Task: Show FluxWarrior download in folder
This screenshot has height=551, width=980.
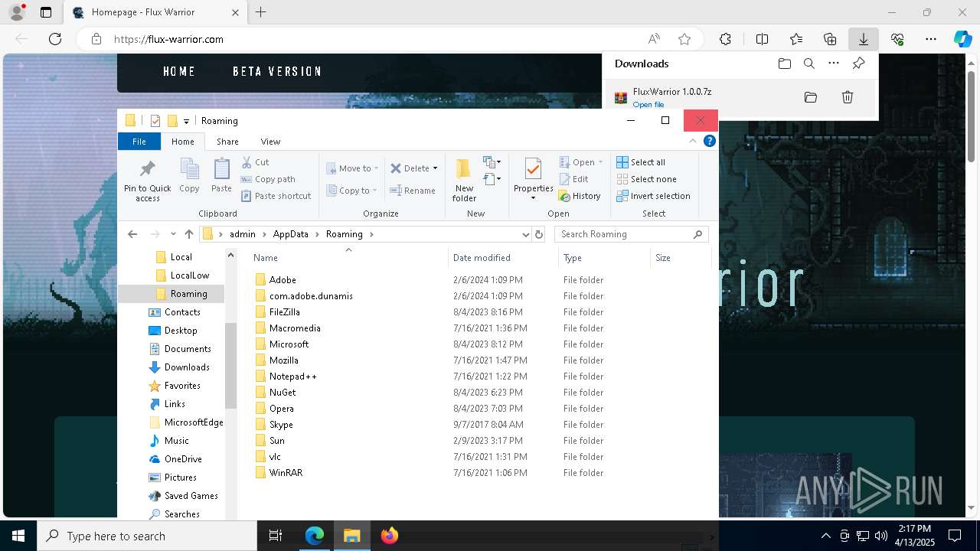Action: click(x=811, y=97)
